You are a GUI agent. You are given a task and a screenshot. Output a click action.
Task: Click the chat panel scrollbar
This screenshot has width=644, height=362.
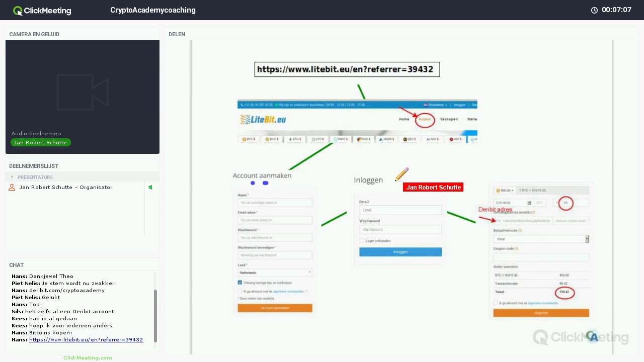coord(155,316)
